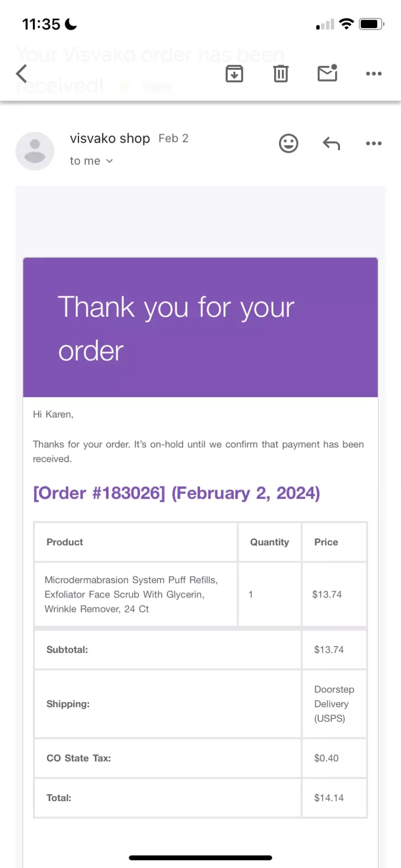
Task: Open message options dots beside reply arrow
Action: [x=373, y=143]
